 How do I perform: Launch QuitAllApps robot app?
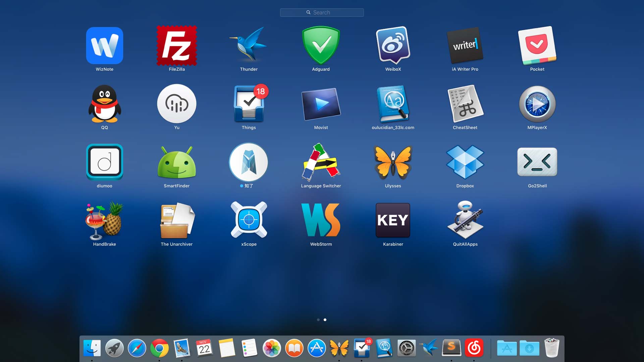click(x=465, y=220)
